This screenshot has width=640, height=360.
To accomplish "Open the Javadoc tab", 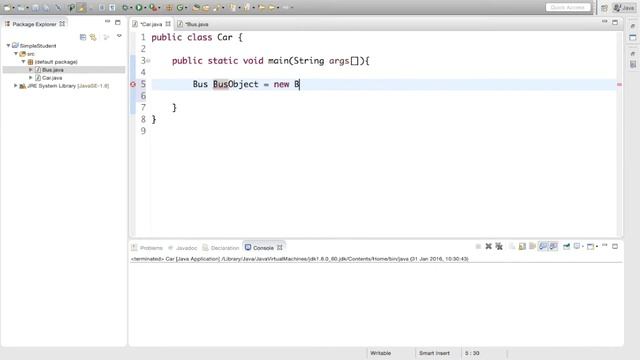I will point(183,248).
